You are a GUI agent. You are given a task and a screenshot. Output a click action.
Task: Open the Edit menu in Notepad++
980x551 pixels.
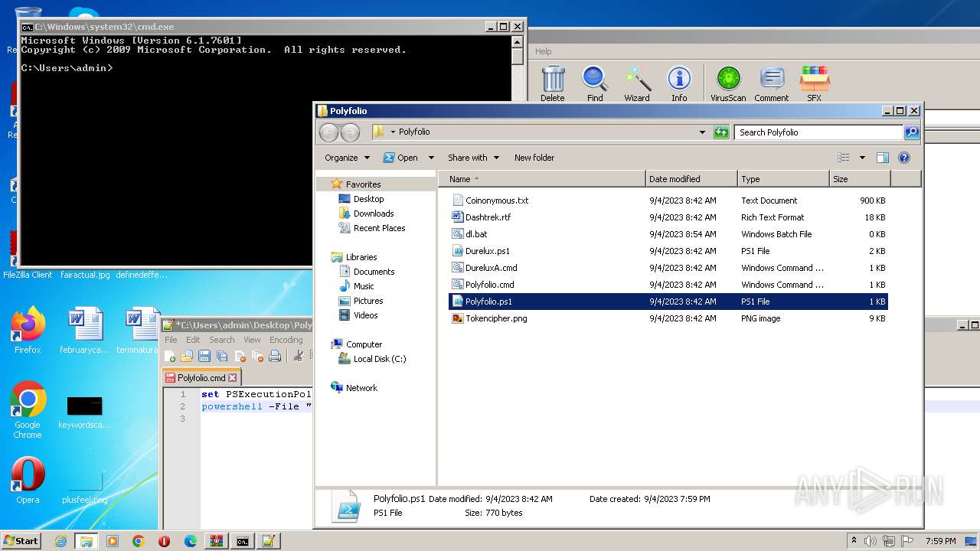(193, 340)
